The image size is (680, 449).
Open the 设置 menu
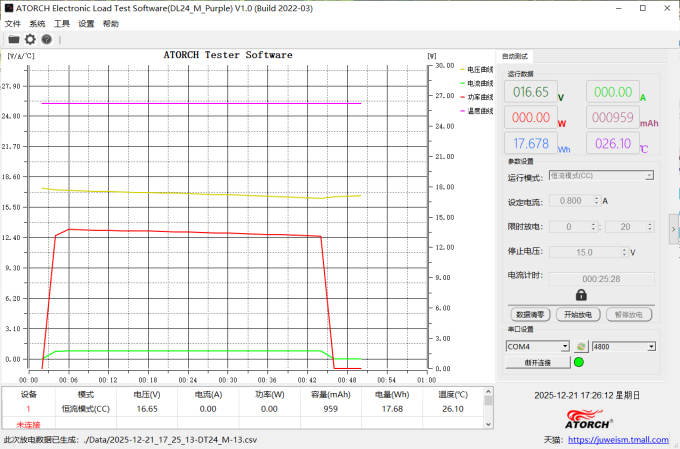click(86, 24)
